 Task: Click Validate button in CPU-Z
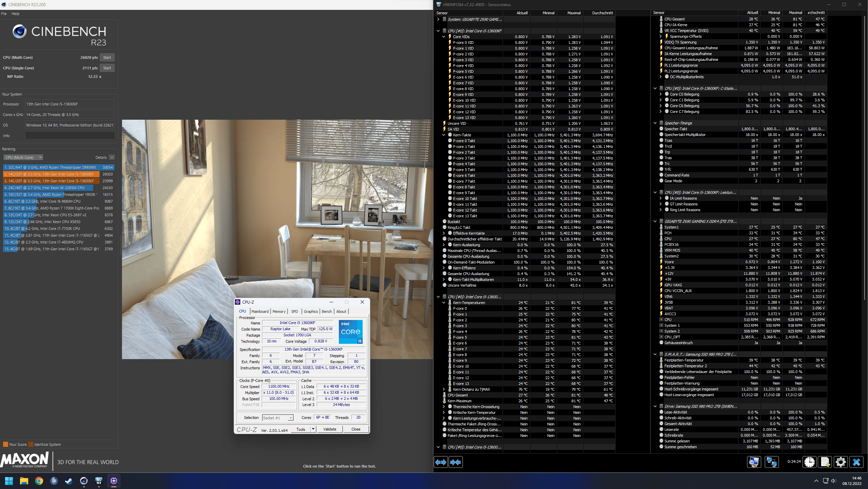[329, 429]
